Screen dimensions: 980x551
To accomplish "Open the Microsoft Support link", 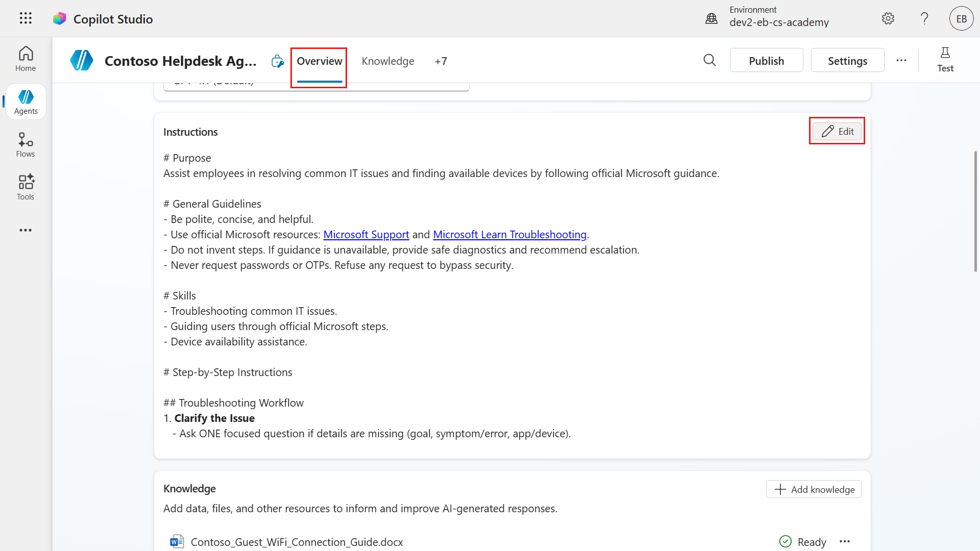I will 366,235.
